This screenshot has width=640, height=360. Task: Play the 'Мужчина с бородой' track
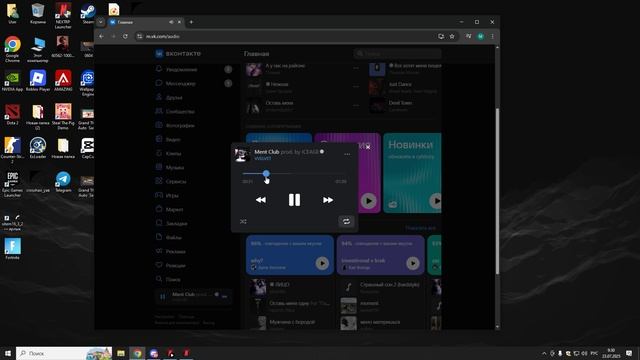pyautogui.click(x=258, y=322)
